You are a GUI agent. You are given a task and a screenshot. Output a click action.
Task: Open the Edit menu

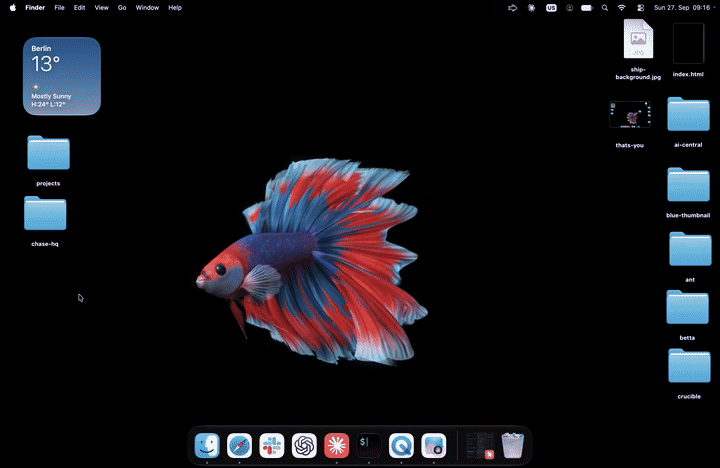[79, 7]
